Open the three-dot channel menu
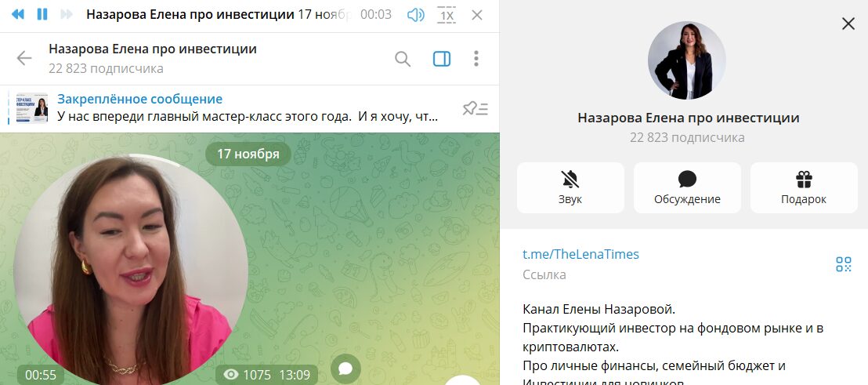 476,59
